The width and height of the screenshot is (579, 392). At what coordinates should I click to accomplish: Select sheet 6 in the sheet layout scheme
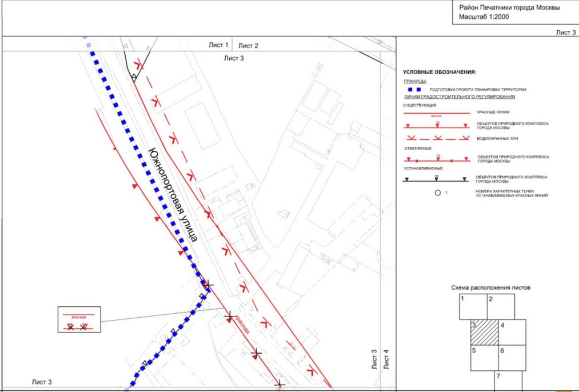coord(512,358)
